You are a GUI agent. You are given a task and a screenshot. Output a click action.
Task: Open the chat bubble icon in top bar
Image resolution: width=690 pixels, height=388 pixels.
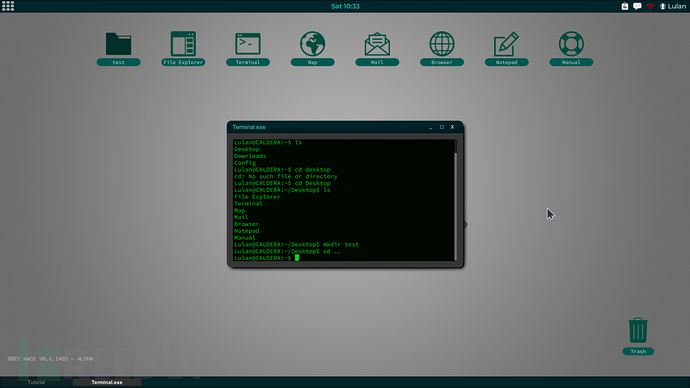(x=637, y=6)
